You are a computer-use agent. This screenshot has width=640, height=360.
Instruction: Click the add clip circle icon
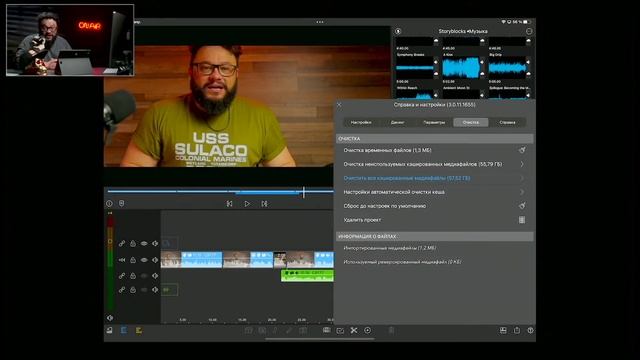(368, 330)
